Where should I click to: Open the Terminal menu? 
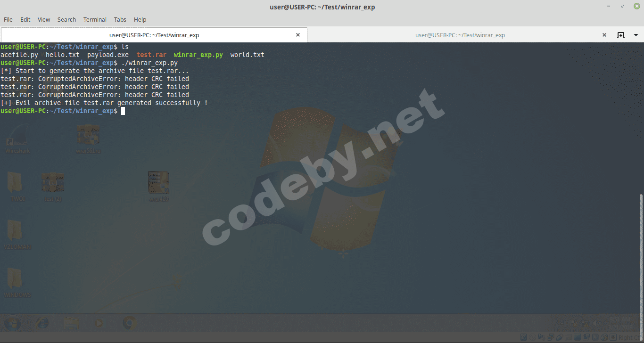95,19
